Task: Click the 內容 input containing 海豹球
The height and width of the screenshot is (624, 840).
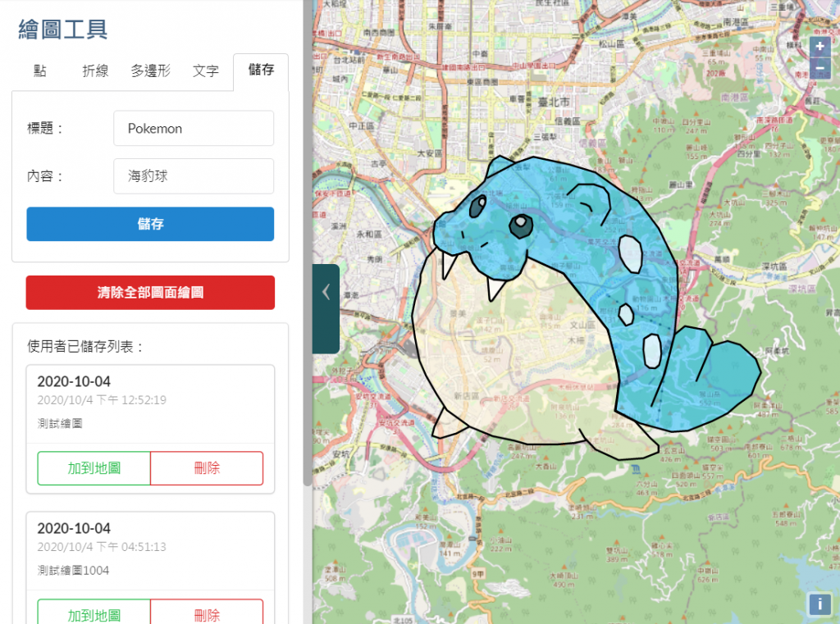Action: coord(194,175)
